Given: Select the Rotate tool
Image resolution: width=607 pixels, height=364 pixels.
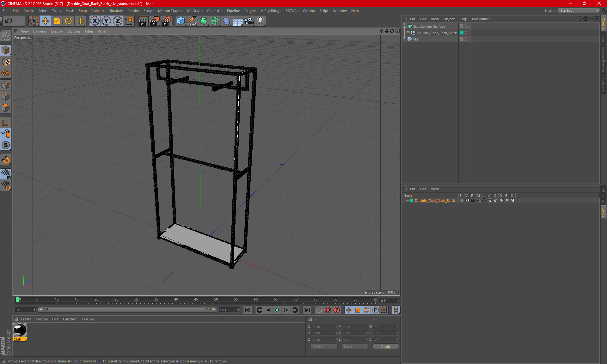Looking at the screenshot, I should tap(68, 21).
